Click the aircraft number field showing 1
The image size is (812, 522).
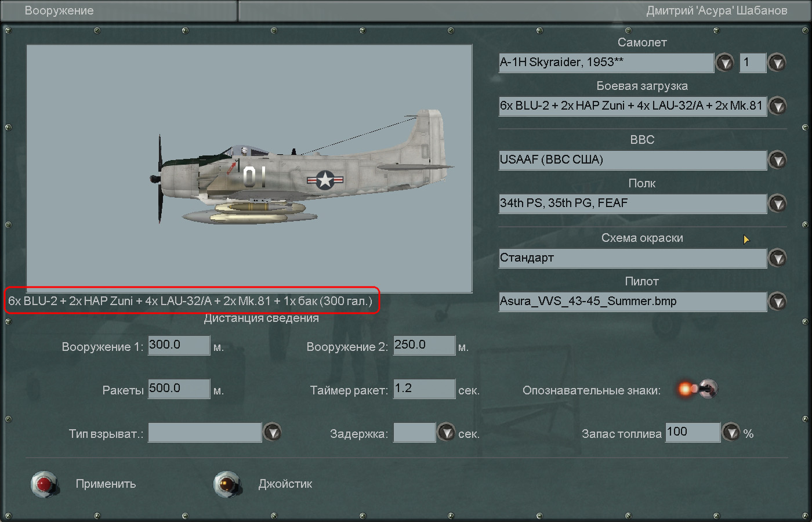coord(753,63)
